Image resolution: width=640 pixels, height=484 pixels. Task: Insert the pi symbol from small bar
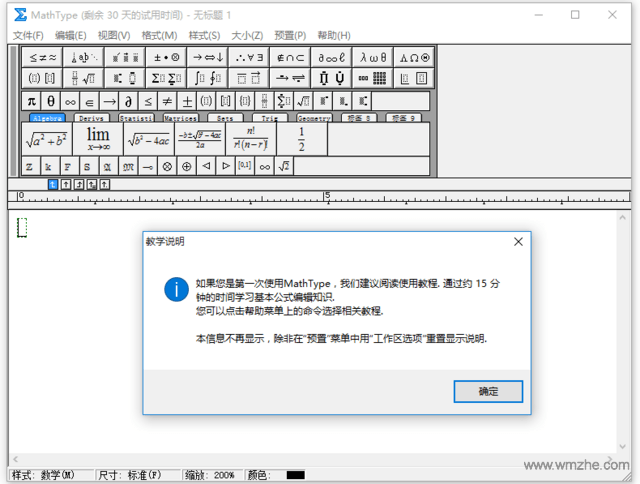point(31,101)
